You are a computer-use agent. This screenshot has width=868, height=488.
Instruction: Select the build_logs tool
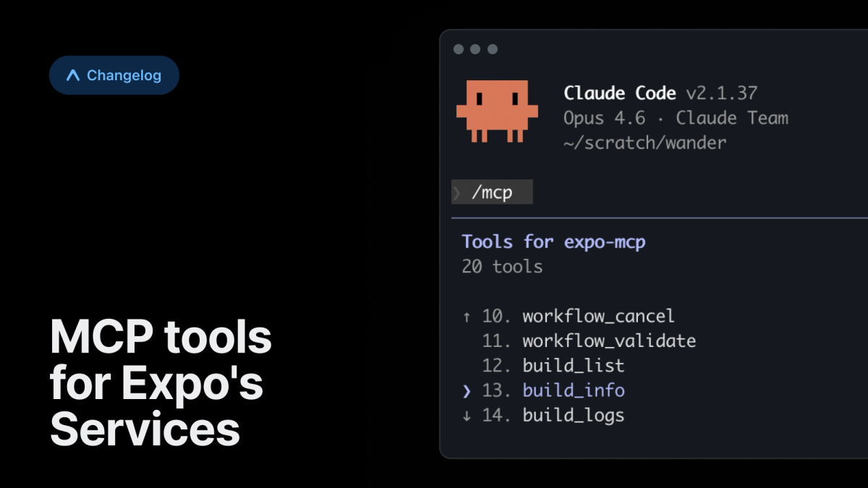pos(574,416)
